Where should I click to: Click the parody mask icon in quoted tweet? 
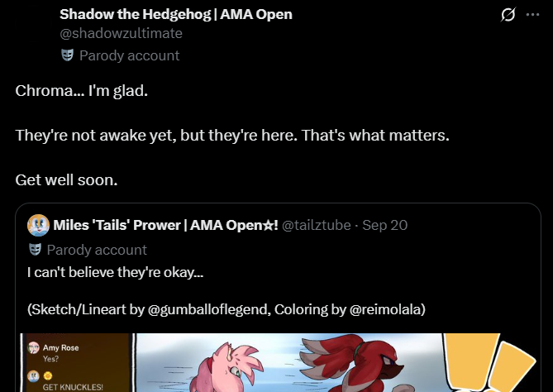35,250
